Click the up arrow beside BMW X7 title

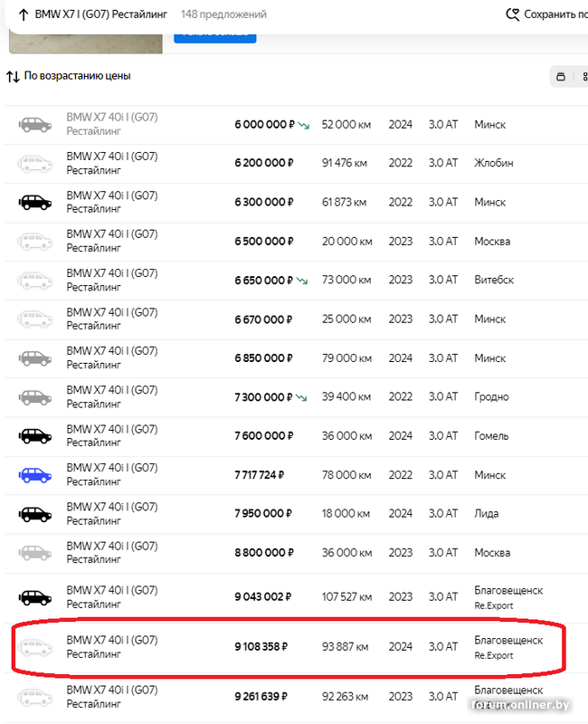click(x=24, y=14)
